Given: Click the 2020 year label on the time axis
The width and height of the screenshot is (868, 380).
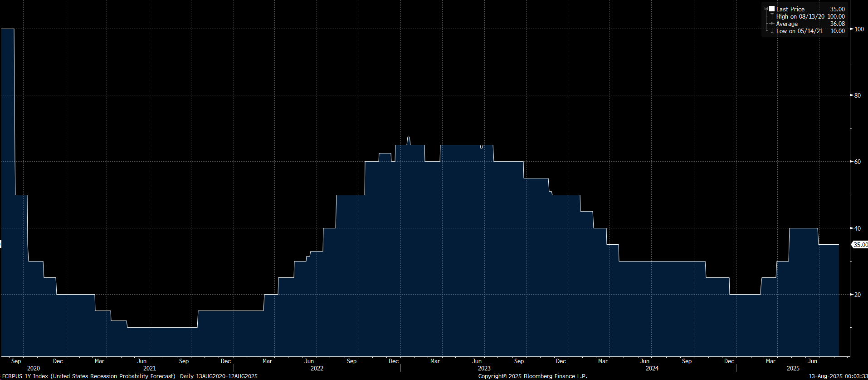Looking at the screenshot, I should 34,368.
